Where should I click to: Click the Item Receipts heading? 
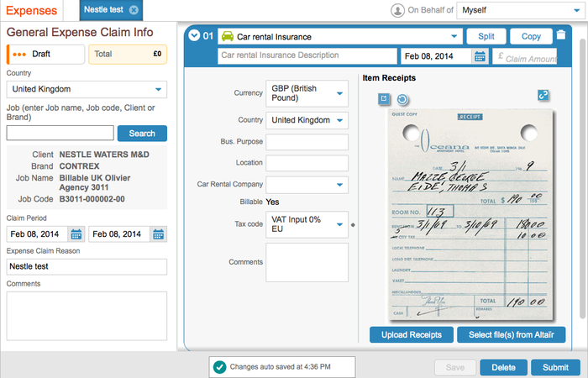(x=389, y=78)
